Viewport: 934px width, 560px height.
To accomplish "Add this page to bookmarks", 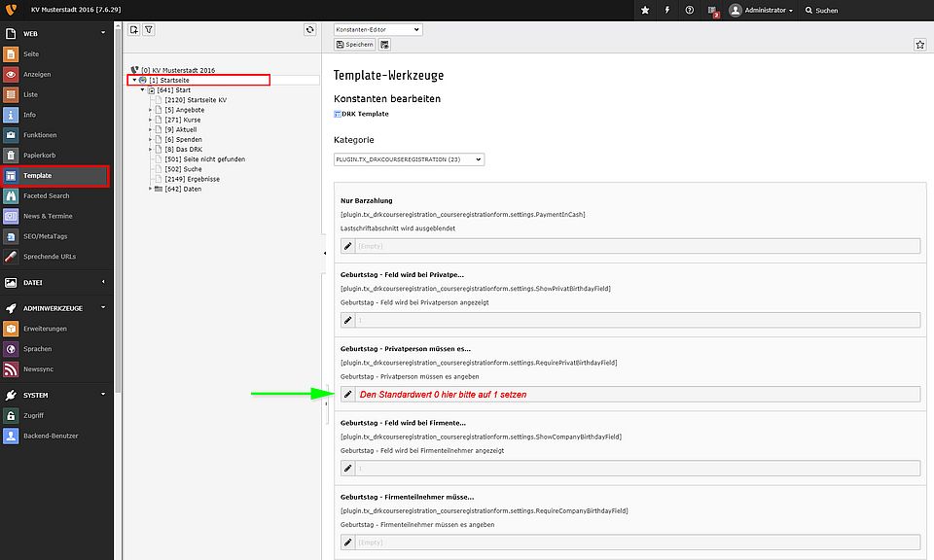I will (x=919, y=45).
